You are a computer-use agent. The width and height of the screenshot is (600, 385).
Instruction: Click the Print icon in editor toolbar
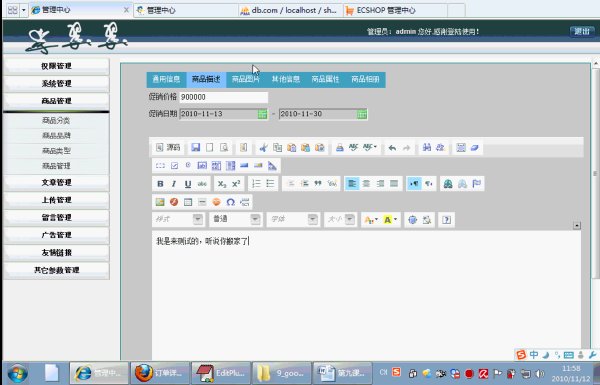click(x=339, y=147)
